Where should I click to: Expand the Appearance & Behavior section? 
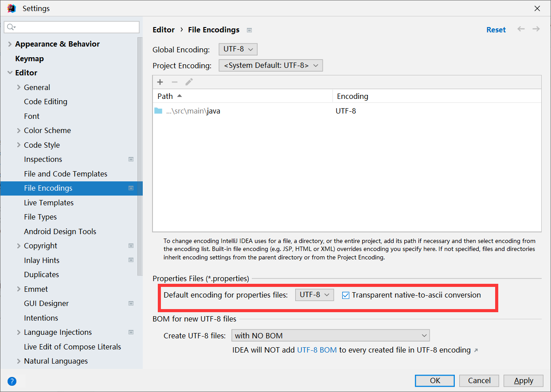(x=9, y=43)
